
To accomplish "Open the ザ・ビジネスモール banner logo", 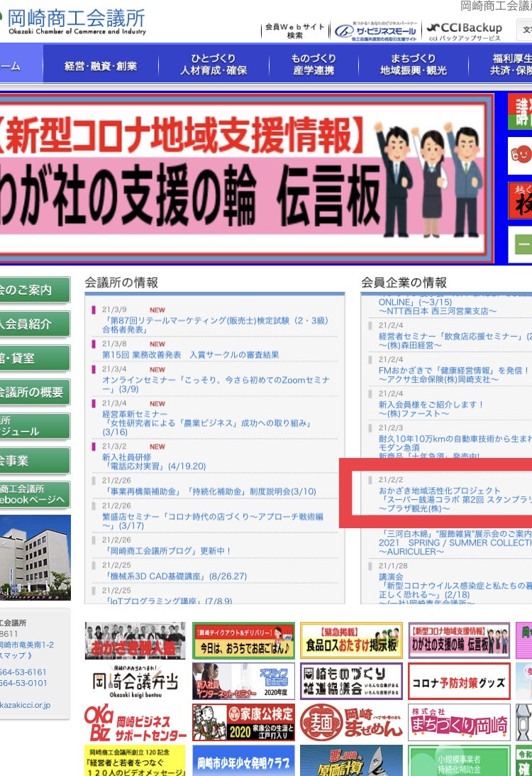I will click(376, 30).
